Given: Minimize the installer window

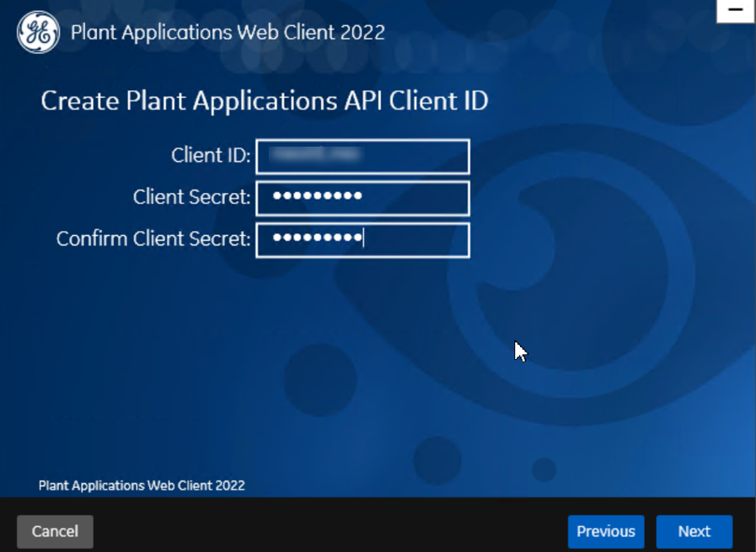Looking at the screenshot, I should (x=736, y=10).
